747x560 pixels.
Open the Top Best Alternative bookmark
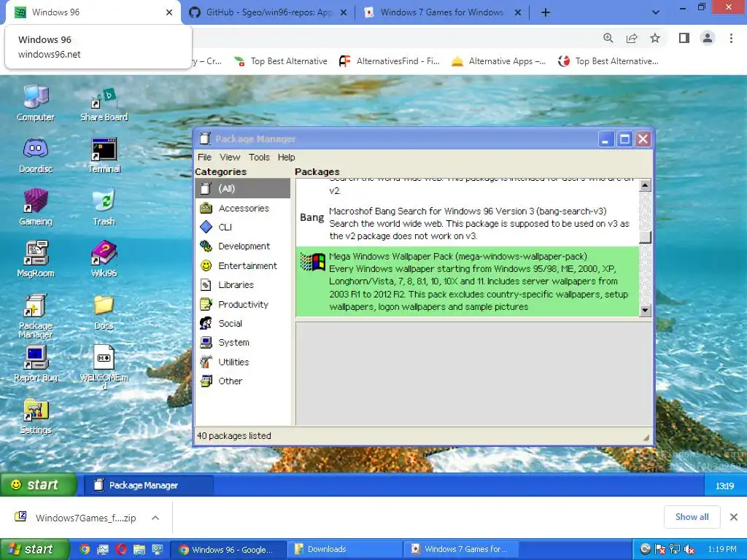[x=281, y=61]
